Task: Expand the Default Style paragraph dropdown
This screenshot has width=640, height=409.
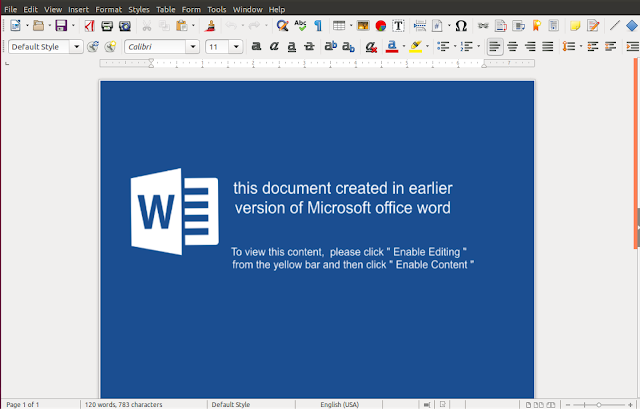Action: coord(76,46)
